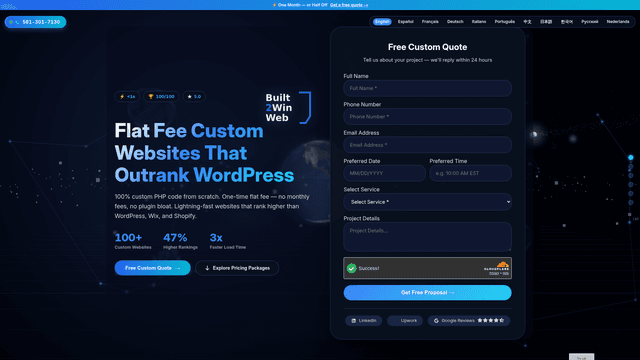Click into the Project Details textarea
Image resolution: width=640 pixels, height=360 pixels.
427,237
